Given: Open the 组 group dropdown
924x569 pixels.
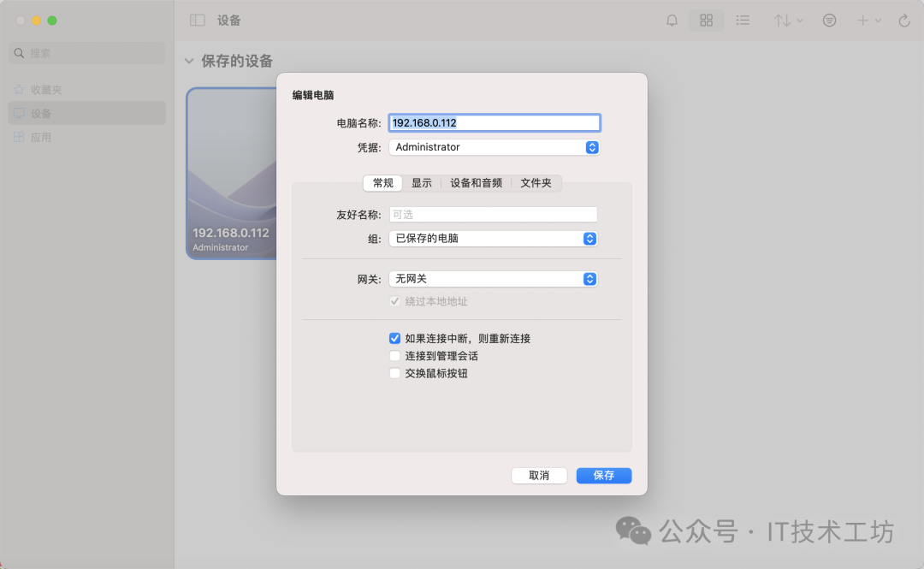Looking at the screenshot, I should click(x=589, y=239).
